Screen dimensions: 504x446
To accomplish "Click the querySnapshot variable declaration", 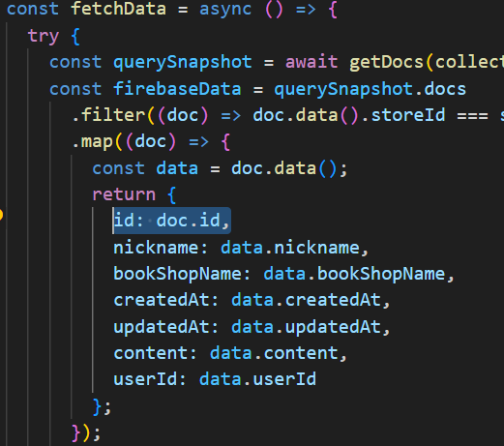I will pyautogui.click(x=183, y=62).
